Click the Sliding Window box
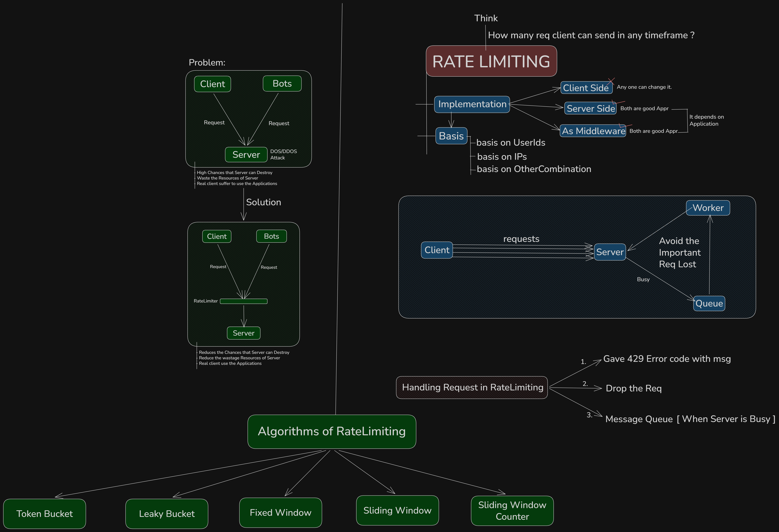The height and width of the screenshot is (532, 779). tap(397, 510)
